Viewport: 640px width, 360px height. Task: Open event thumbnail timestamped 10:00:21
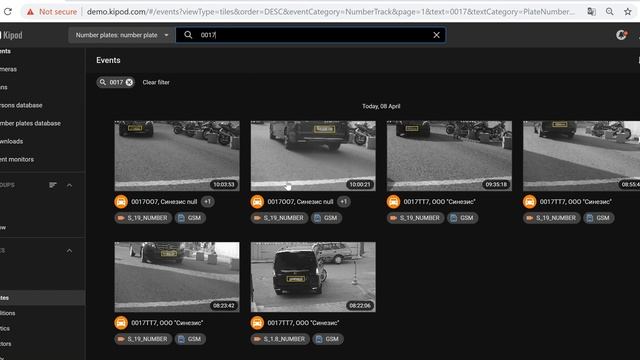pyautogui.click(x=313, y=156)
